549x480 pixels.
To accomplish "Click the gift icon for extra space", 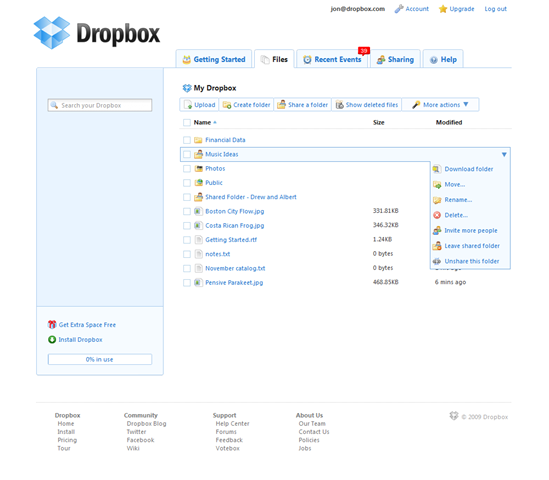I will click(52, 325).
